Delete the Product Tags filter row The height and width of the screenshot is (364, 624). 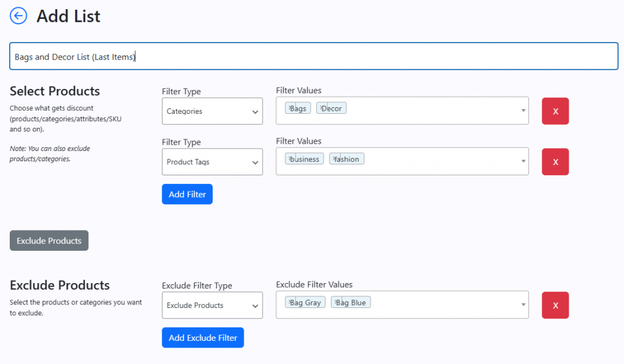(555, 162)
